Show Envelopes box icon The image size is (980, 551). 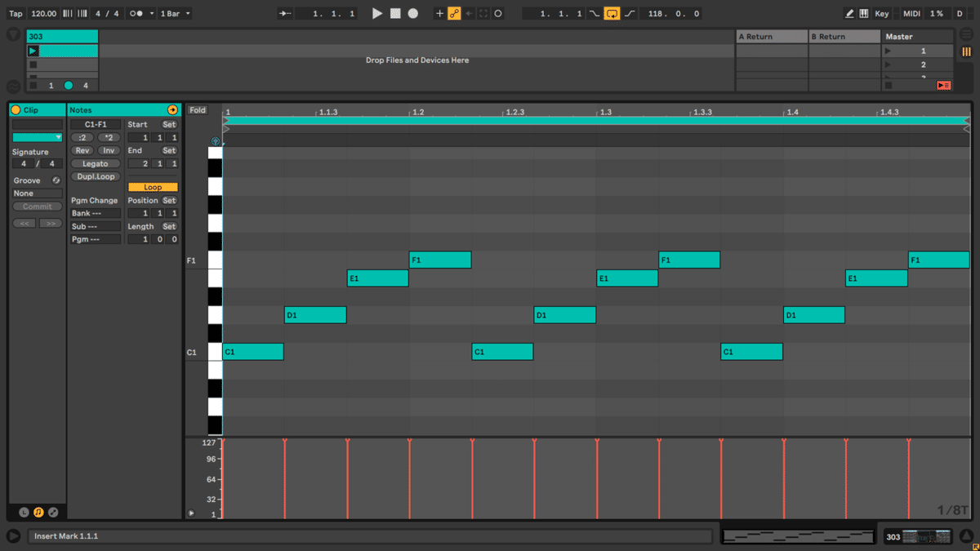pyautogui.click(x=53, y=513)
